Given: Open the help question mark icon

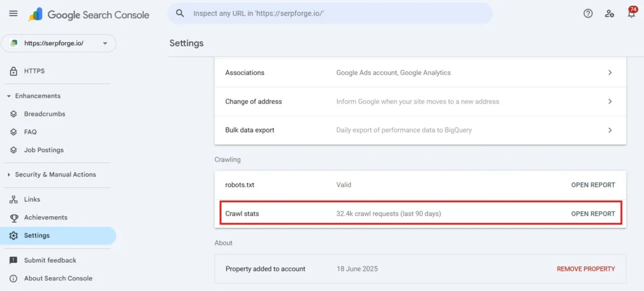Looking at the screenshot, I should 588,14.
